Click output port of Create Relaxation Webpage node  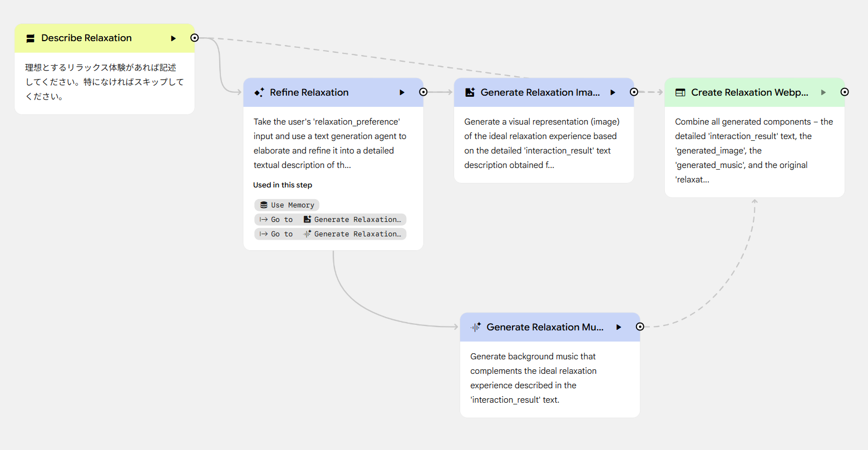(845, 92)
